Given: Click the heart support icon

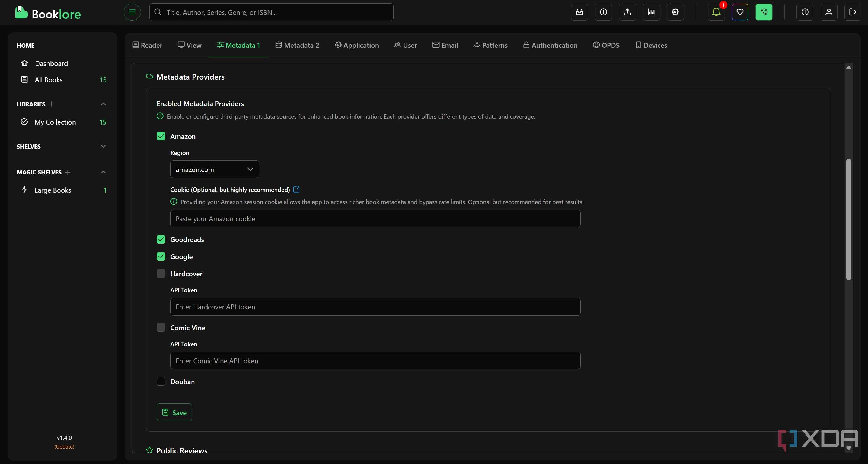Looking at the screenshot, I should point(740,12).
